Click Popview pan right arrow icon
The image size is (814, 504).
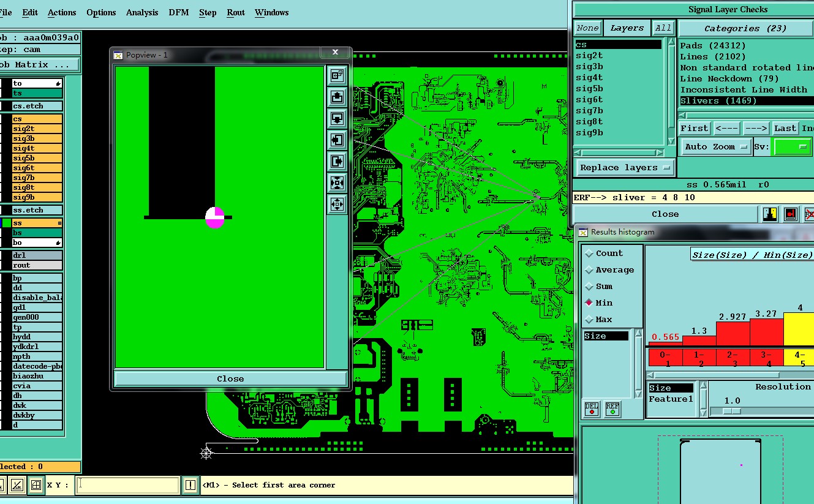[x=337, y=161]
